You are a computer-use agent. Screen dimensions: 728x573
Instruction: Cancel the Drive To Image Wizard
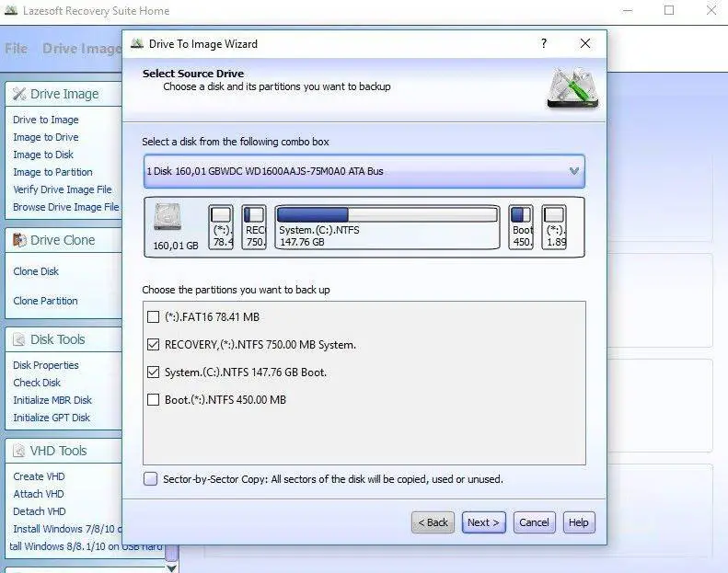click(534, 522)
